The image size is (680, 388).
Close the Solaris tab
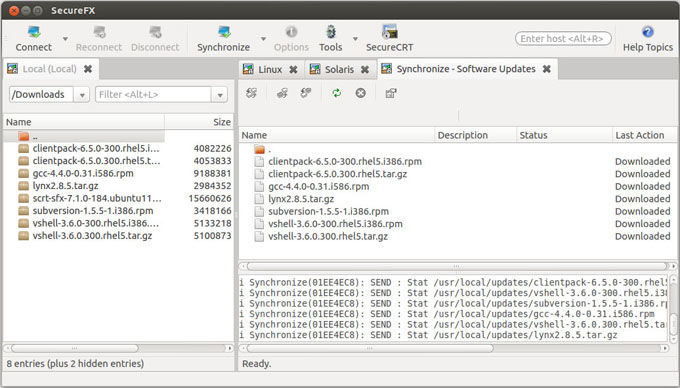tap(365, 69)
